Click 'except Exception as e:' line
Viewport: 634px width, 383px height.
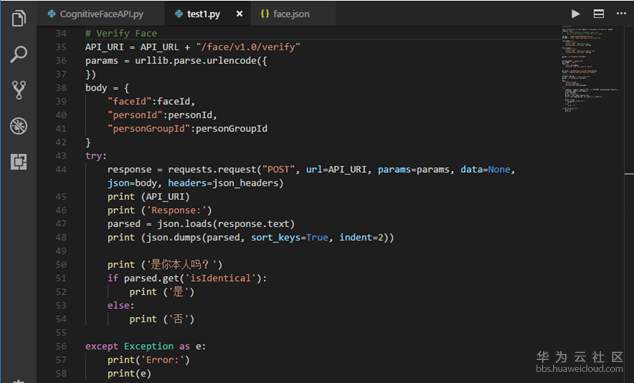pyautogui.click(x=146, y=346)
